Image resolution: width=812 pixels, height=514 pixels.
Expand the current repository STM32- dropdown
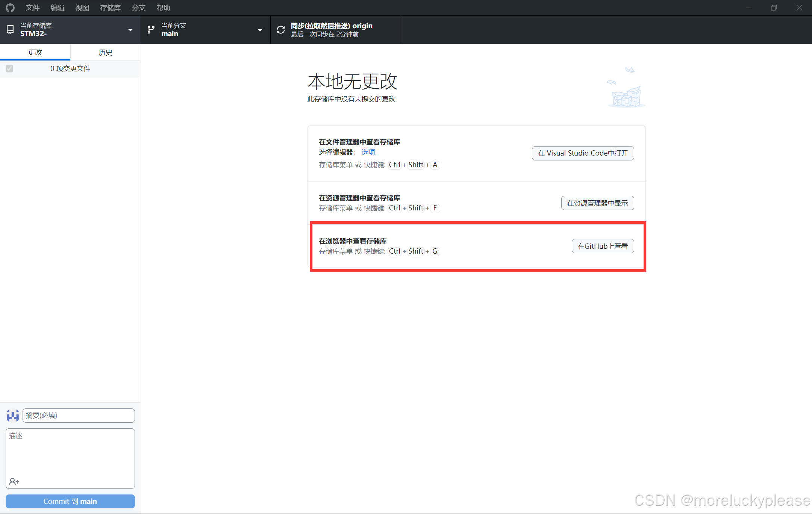130,30
